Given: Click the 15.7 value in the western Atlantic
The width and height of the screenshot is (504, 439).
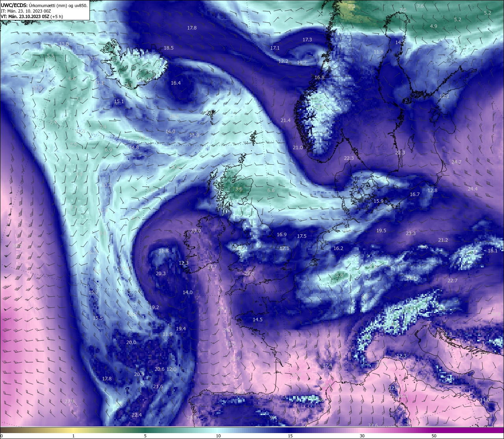Looking at the screenshot, I should point(93,292).
